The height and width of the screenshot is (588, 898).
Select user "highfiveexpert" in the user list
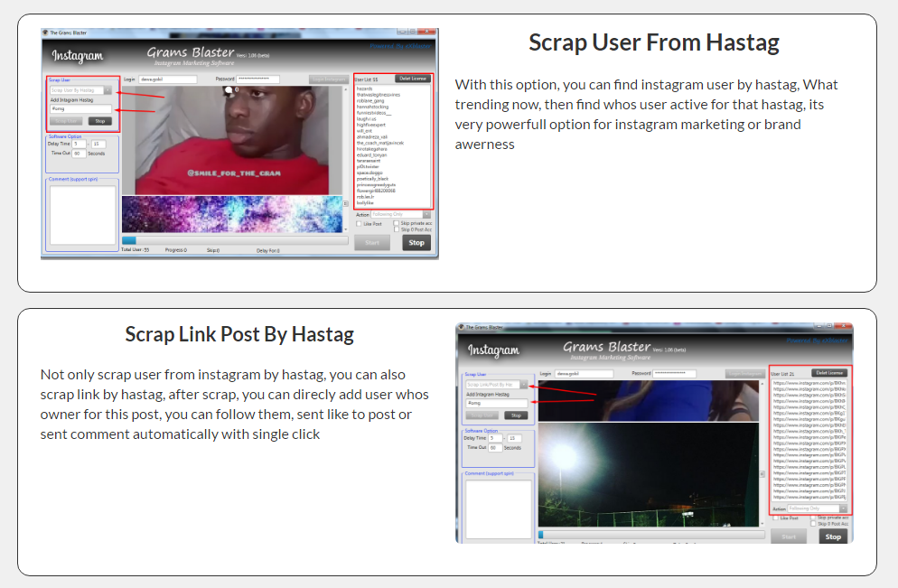click(371, 125)
